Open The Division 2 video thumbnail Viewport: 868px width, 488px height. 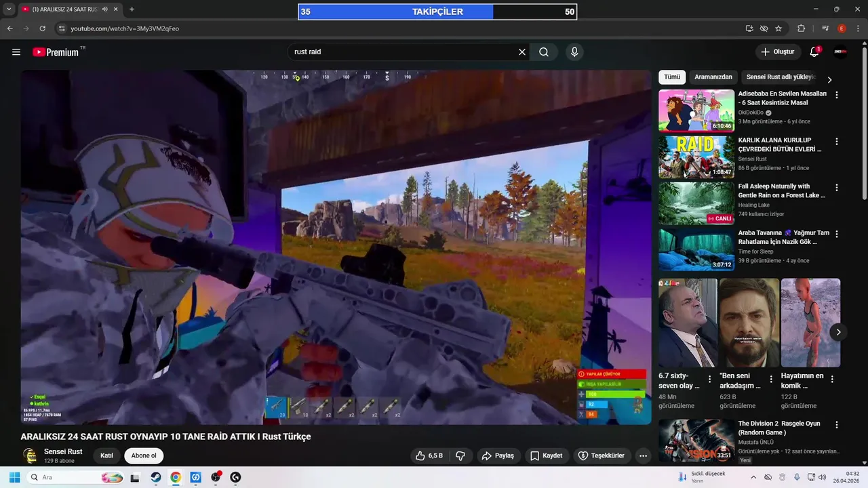696,441
